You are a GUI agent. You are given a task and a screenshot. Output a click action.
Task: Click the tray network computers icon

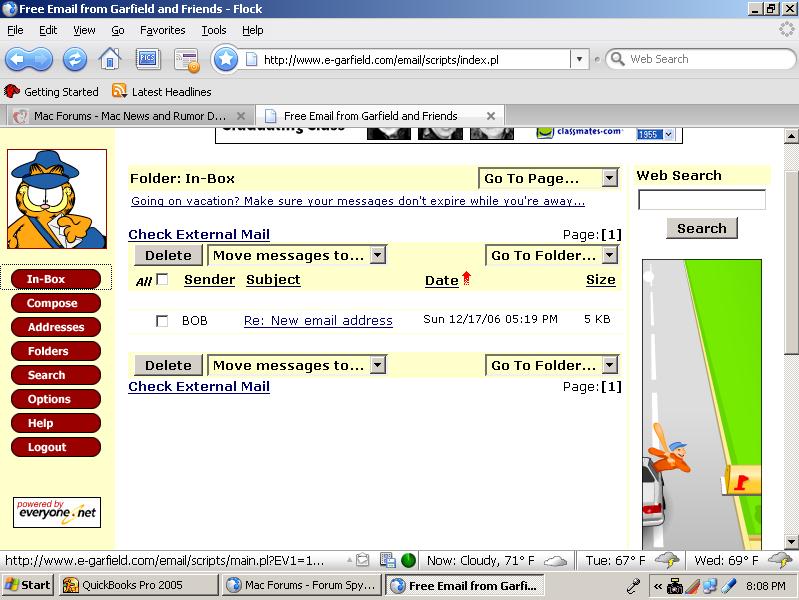click(x=710, y=586)
